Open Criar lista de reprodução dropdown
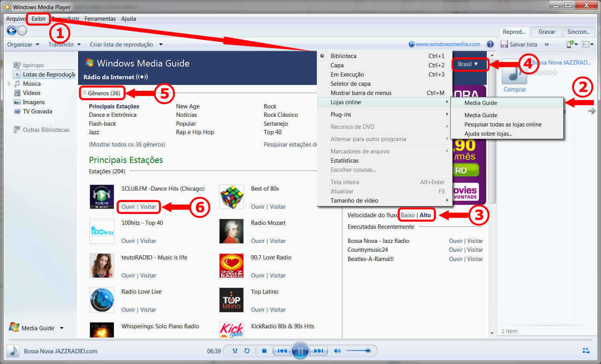The height and width of the screenshot is (364, 601). tap(126, 44)
